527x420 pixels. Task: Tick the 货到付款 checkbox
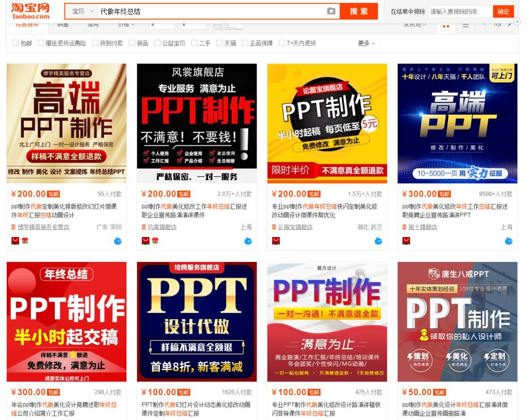pos(95,43)
